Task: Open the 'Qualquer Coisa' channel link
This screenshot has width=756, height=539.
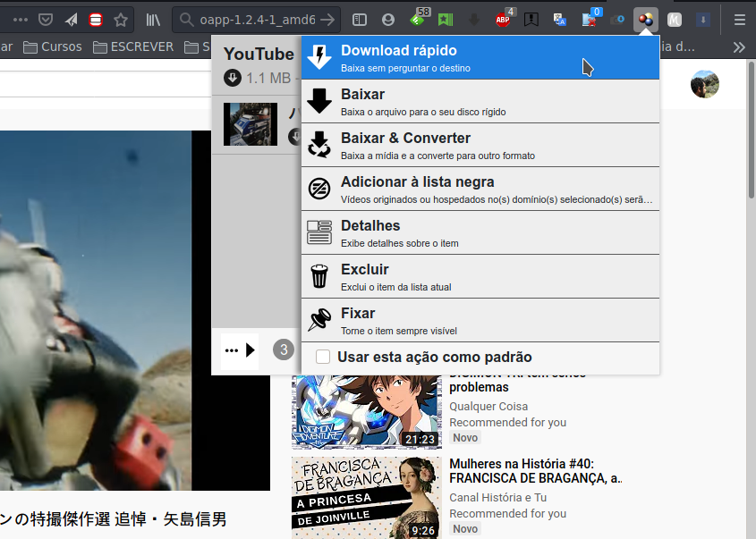Action: click(x=488, y=406)
